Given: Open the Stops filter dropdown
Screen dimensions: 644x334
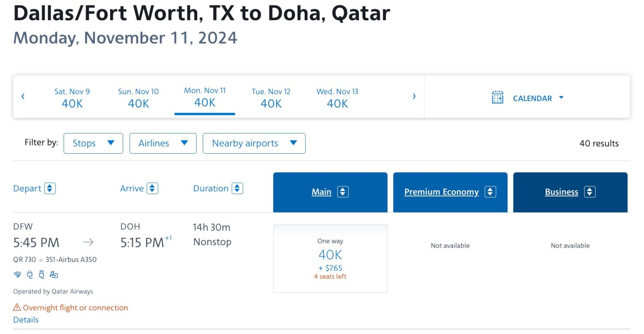Looking at the screenshot, I should 93,143.
